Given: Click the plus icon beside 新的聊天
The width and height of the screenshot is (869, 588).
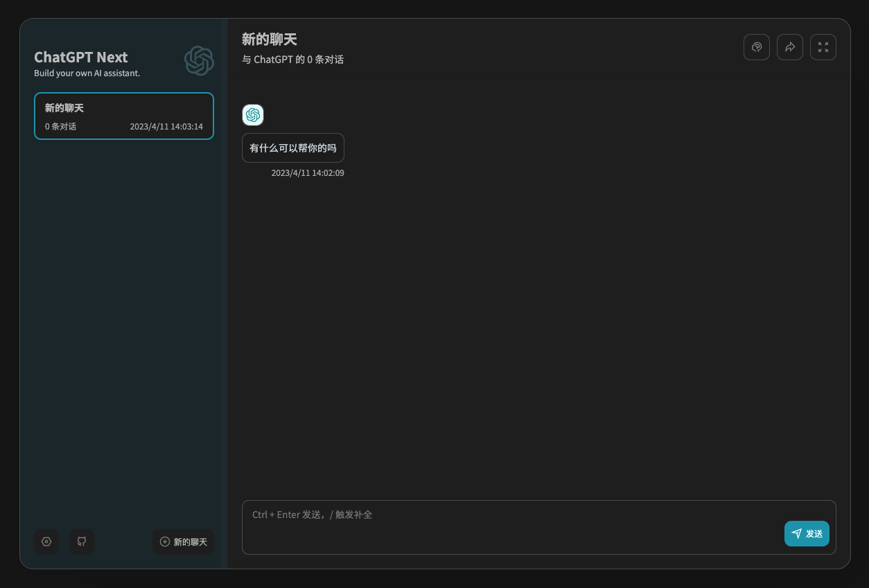Looking at the screenshot, I should [165, 542].
